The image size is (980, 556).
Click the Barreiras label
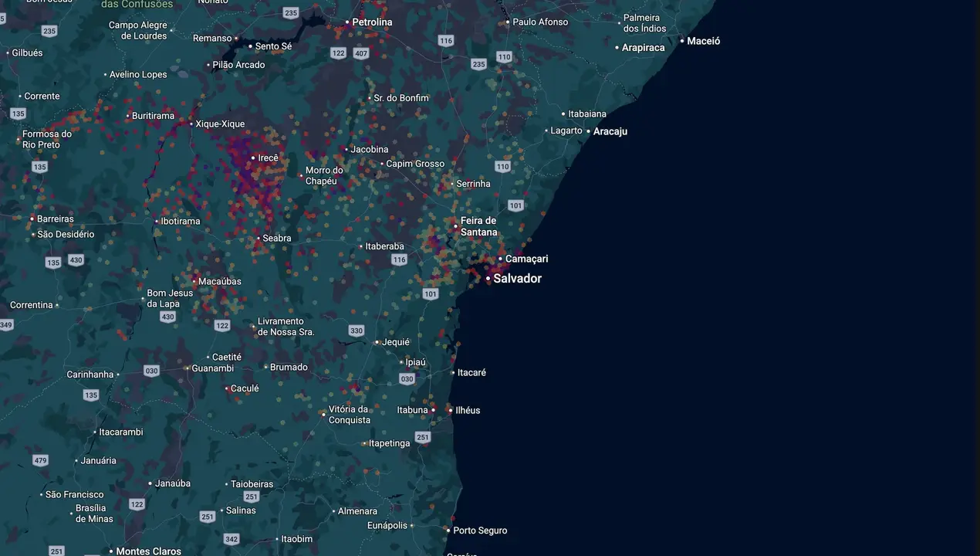point(56,219)
